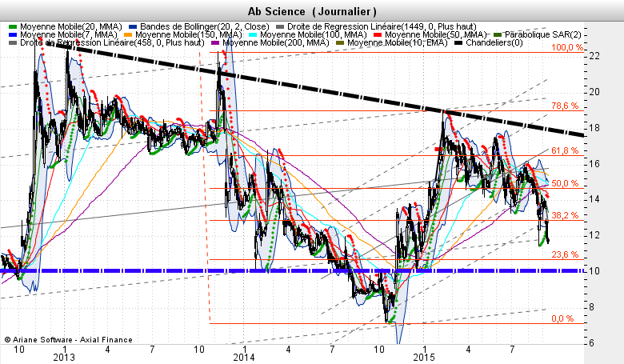Click price axis value 16
Image resolution: width=624 pixels, height=364 pixels.
594,164
